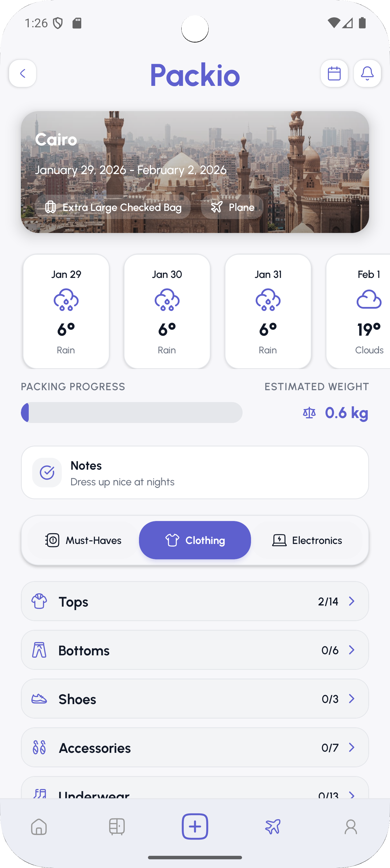Toggle the Notes check circle icon

coord(47,472)
